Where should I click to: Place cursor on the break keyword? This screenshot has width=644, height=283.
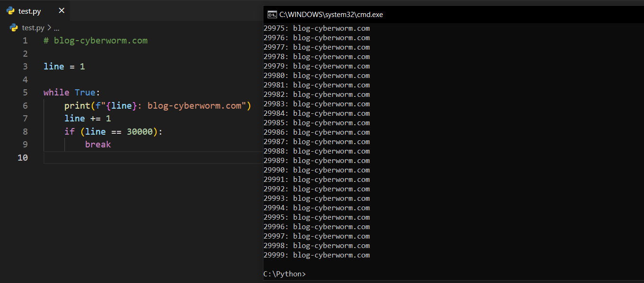[98, 145]
